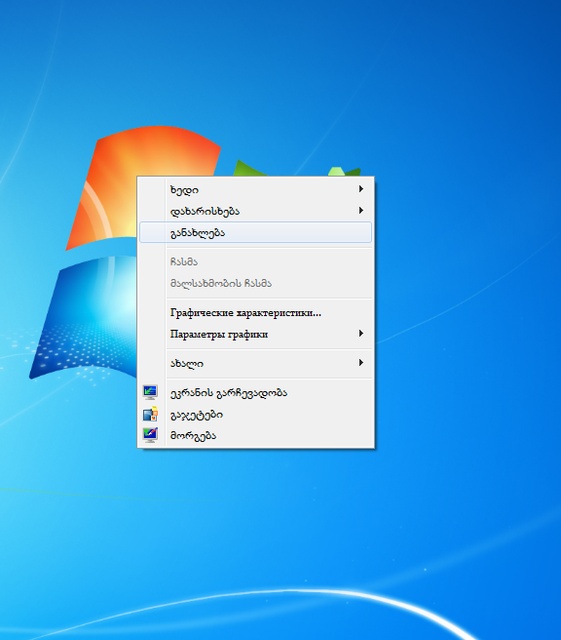The image size is (561, 640).
Task: Select the გაჯეტები text entry
Action: coord(196,415)
